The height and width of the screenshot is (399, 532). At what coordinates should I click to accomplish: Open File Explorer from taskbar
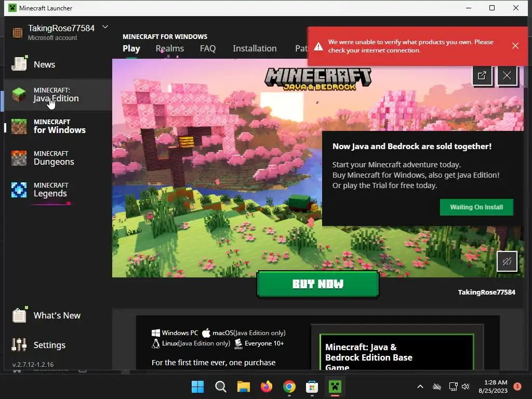point(243,387)
